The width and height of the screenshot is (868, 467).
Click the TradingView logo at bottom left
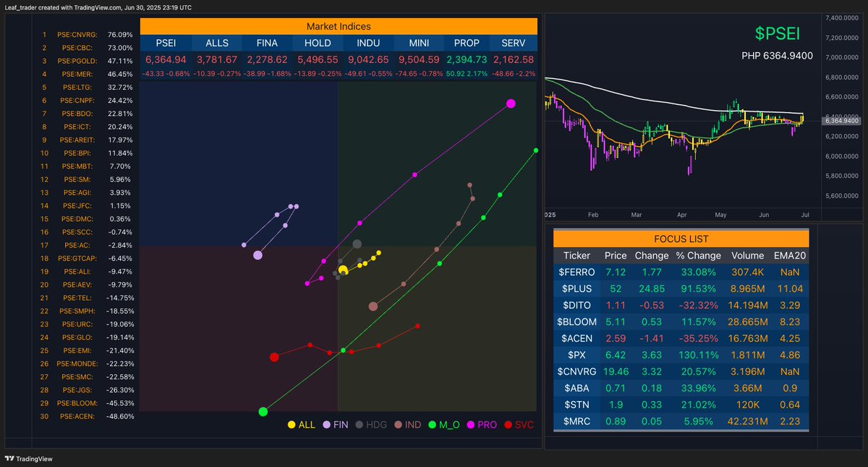(28, 459)
